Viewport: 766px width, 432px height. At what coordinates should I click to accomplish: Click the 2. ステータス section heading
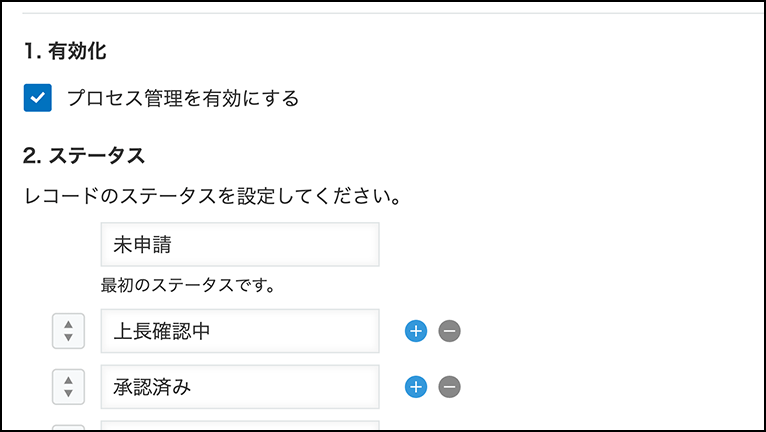[x=84, y=156]
